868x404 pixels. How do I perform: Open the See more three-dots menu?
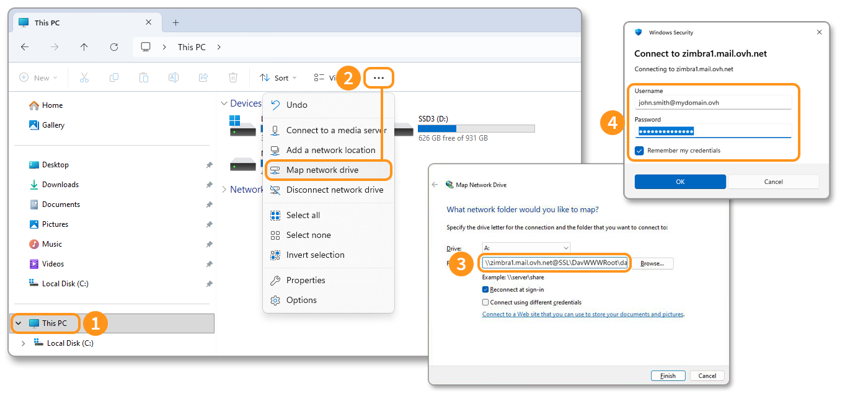point(379,78)
